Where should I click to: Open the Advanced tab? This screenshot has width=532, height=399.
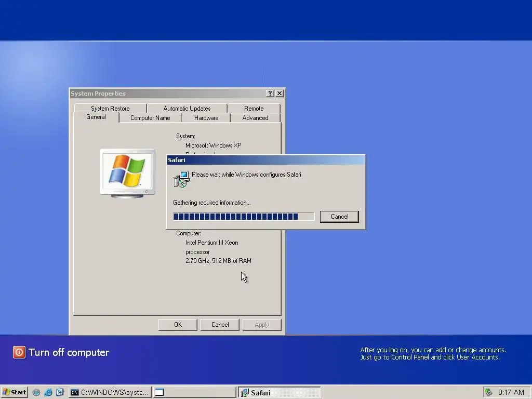pos(255,118)
